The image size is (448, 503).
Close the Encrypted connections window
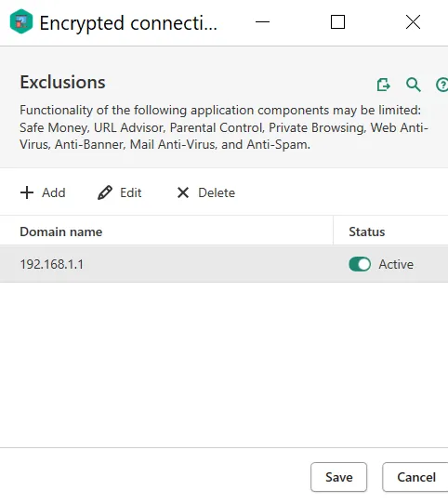click(413, 21)
